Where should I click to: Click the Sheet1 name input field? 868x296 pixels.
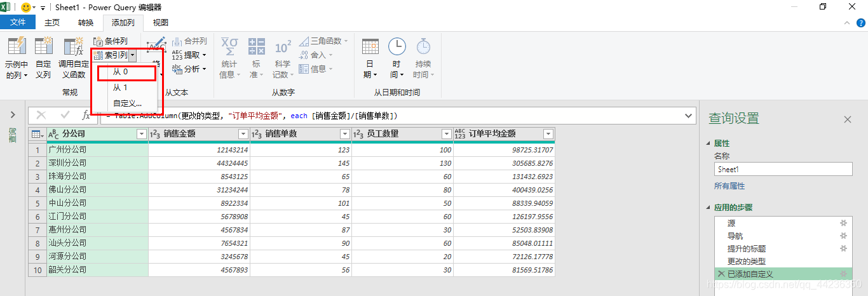tap(783, 169)
